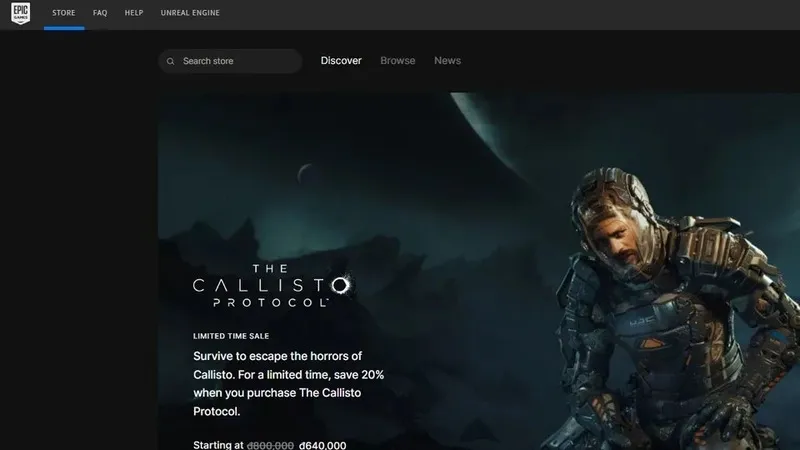Click the Survive to escape description text

[x=288, y=383]
